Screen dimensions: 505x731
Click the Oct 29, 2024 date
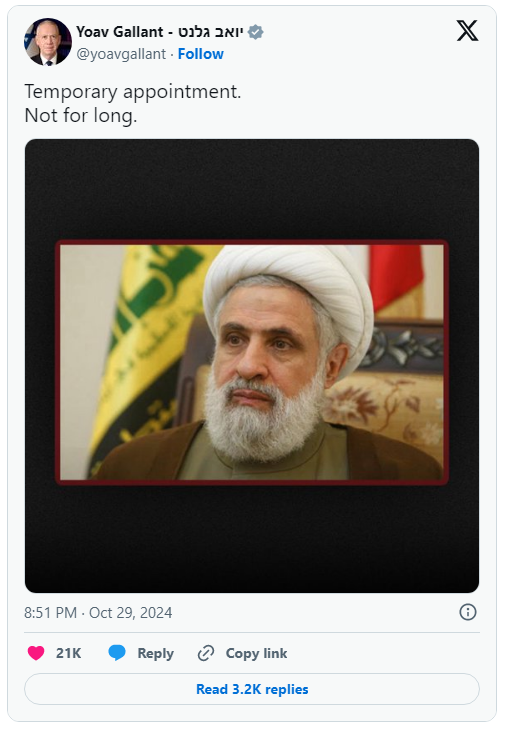(x=131, y=612)
